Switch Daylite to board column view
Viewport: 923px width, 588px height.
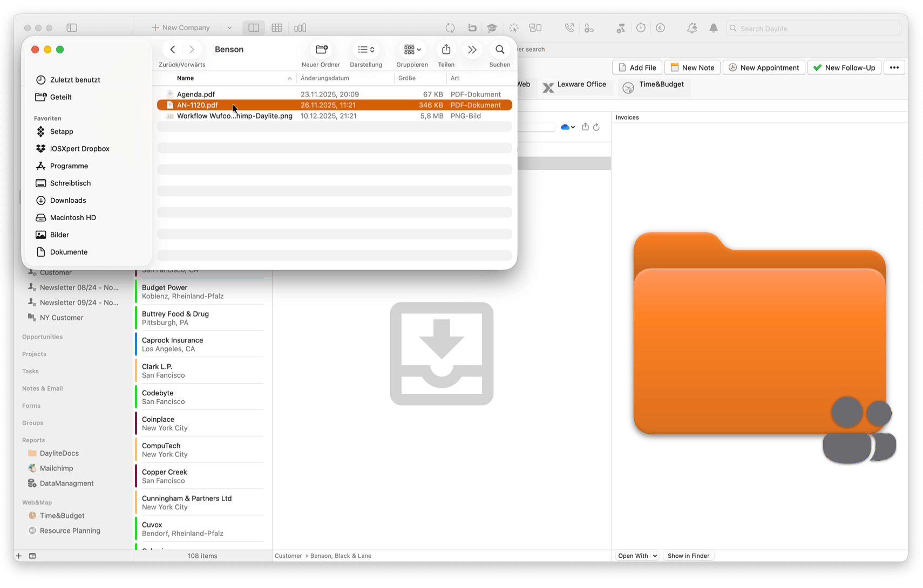click(300, 28)
